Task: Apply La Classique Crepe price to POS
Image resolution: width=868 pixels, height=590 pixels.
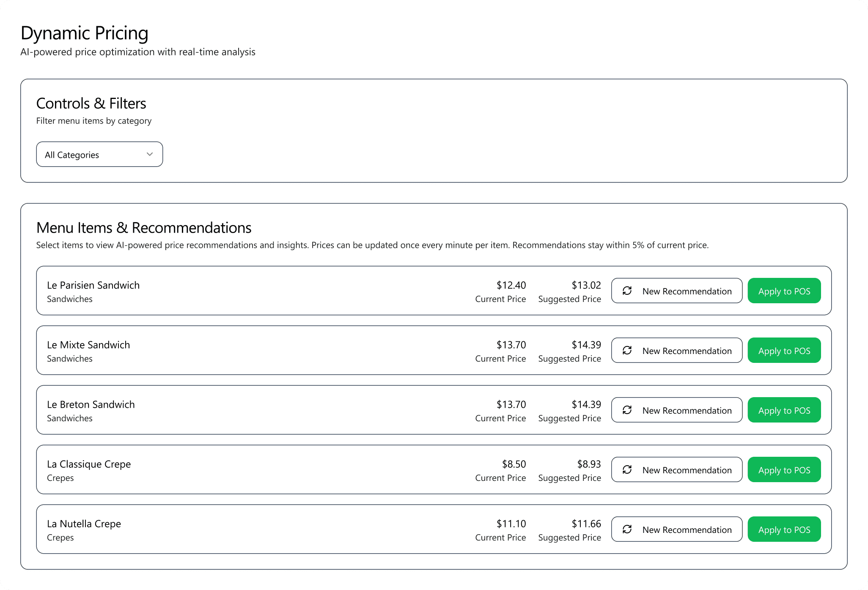Action: point(784,470)
